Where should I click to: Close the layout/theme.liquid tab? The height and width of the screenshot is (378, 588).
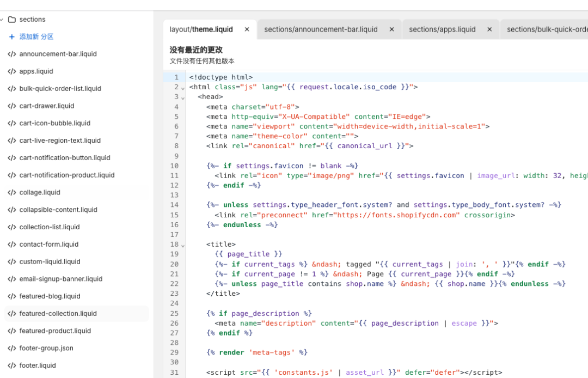click(247, 29)
